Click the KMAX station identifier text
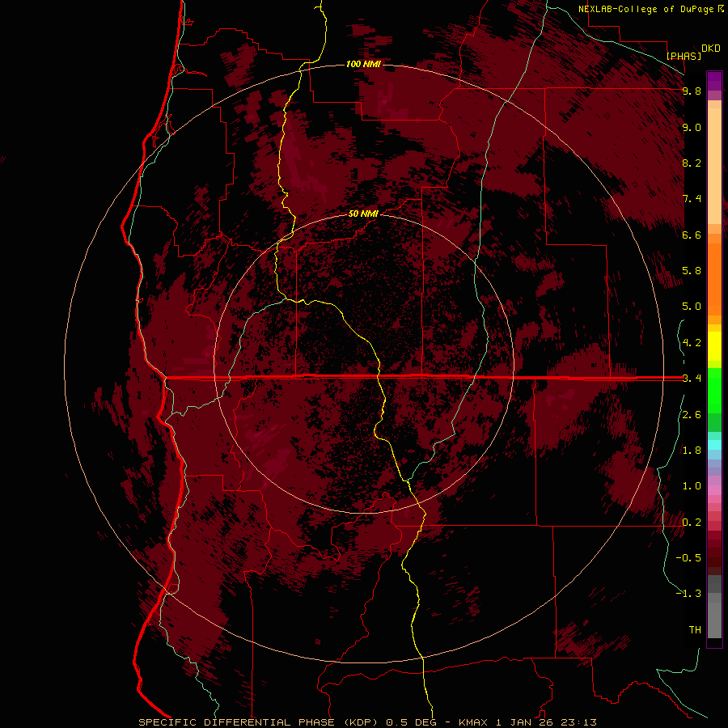The image size is (728, 728). point(473,722)
